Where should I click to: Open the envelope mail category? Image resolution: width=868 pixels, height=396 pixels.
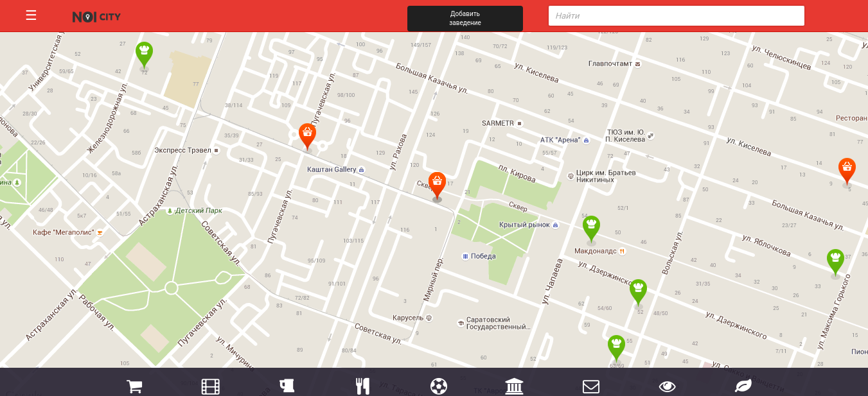point(591,386)
